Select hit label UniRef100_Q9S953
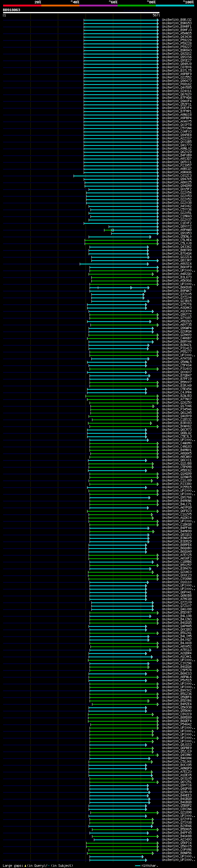Viewport: 197px width, 868px height. pyautogui.click(x=177, y=233)
